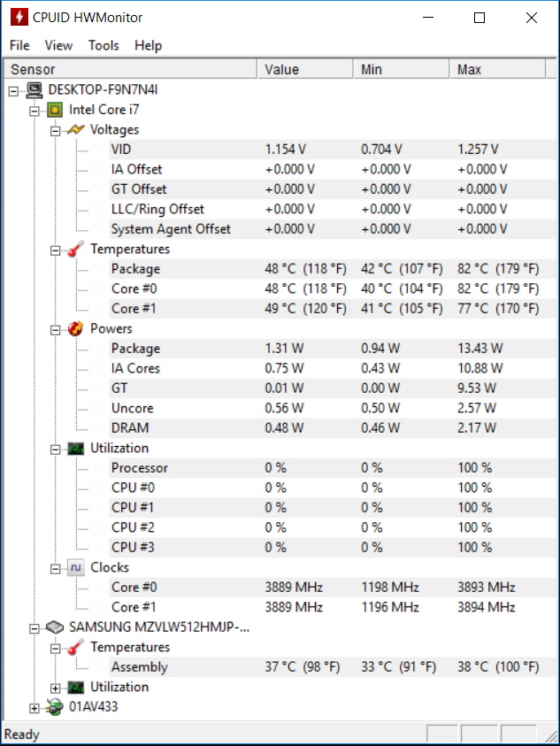Click the SAMSUNG drive disk icon
This screenshot has height=746, width=560.
(55, 627)
